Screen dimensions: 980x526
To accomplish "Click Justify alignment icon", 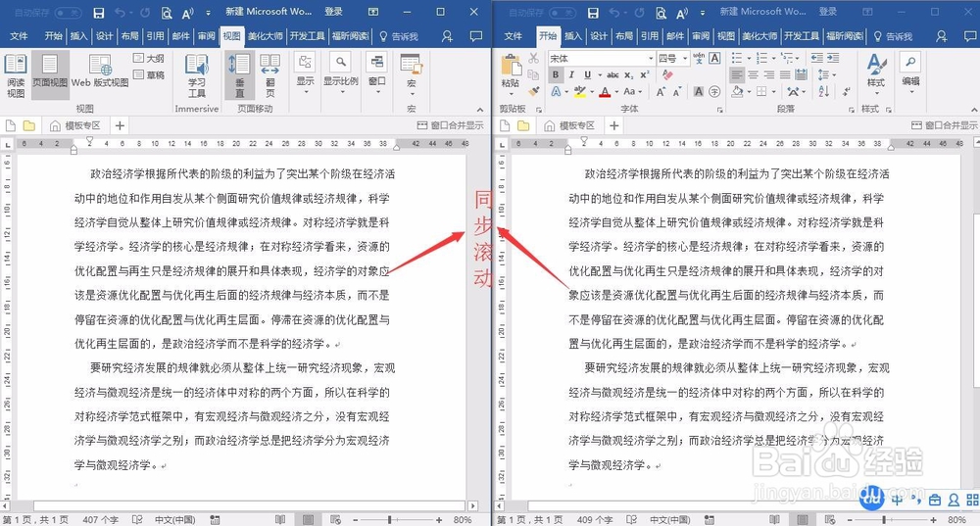I will click(x=785, y=75).
